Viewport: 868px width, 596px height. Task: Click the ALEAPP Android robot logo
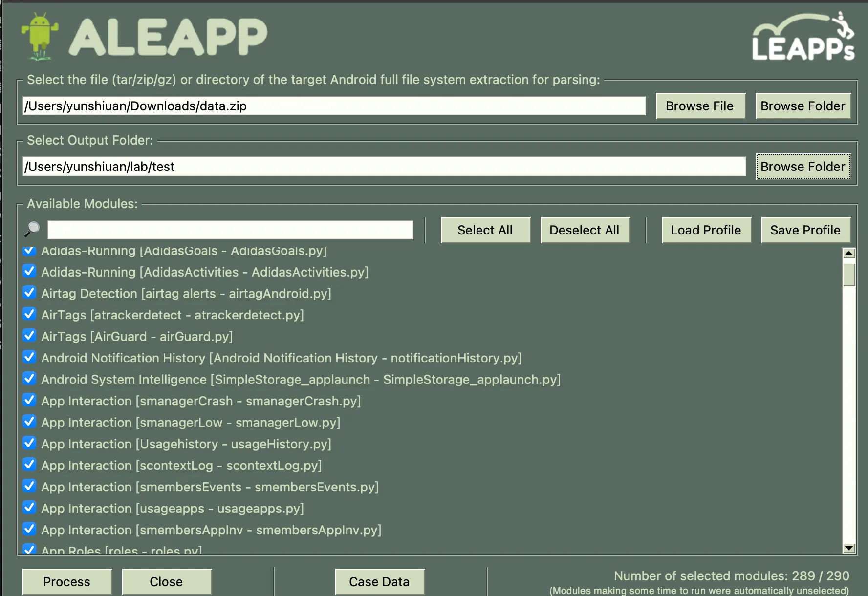40,37
